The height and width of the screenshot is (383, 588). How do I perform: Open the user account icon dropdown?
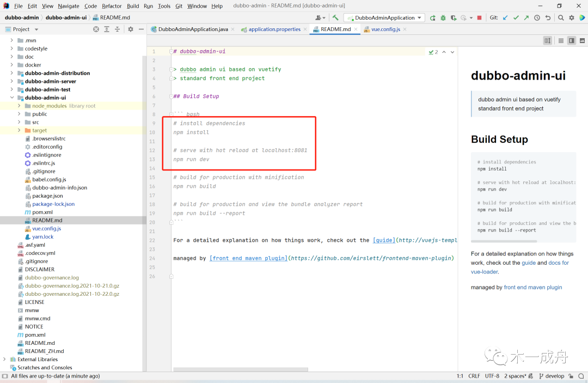point(320,17)
